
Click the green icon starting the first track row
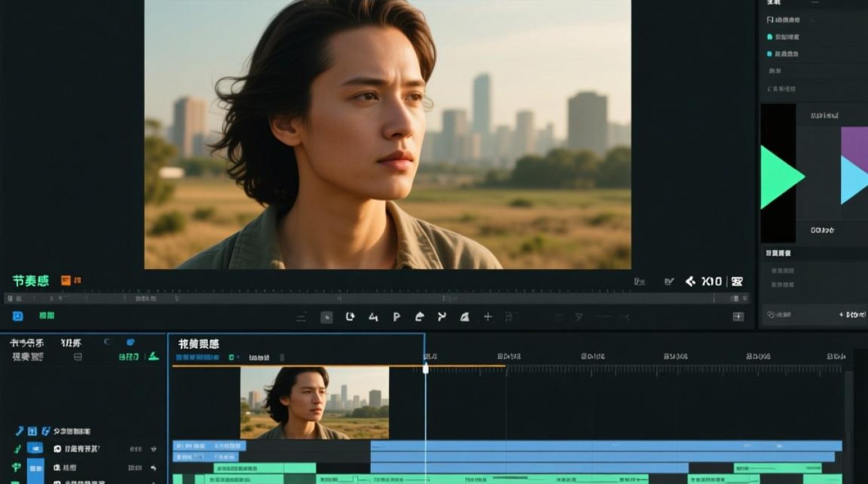click(x=17, y=449)
